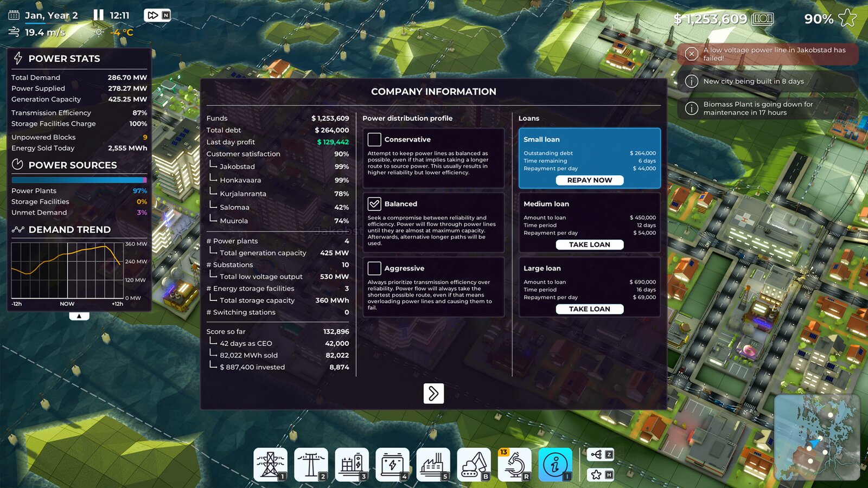Select the high voltage pylon build tool
This screenshot has height=488, width=868.
tap(270, 464)
